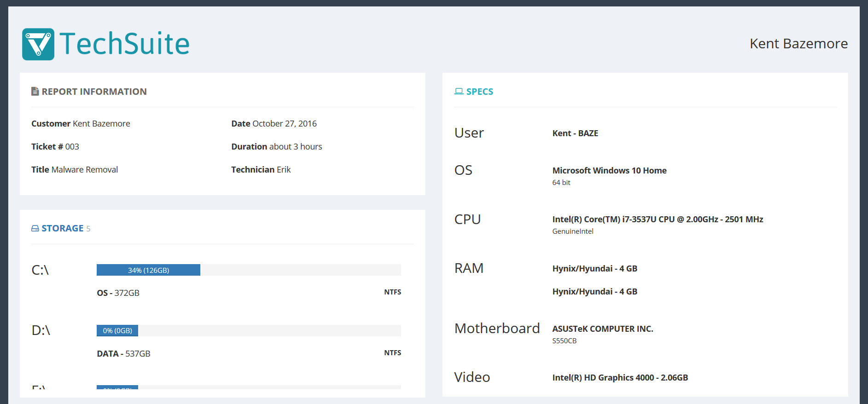Click the SPECS section heading

pos(479,92)
